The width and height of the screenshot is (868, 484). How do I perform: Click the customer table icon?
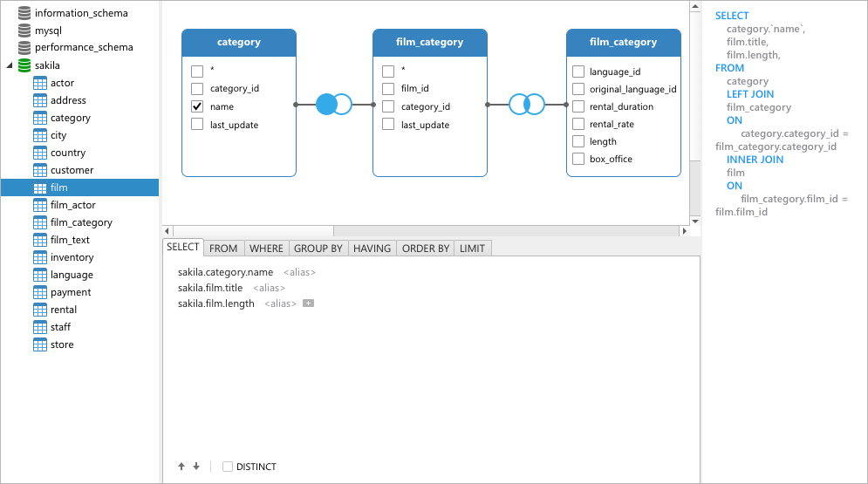click(x=40, y=170)
